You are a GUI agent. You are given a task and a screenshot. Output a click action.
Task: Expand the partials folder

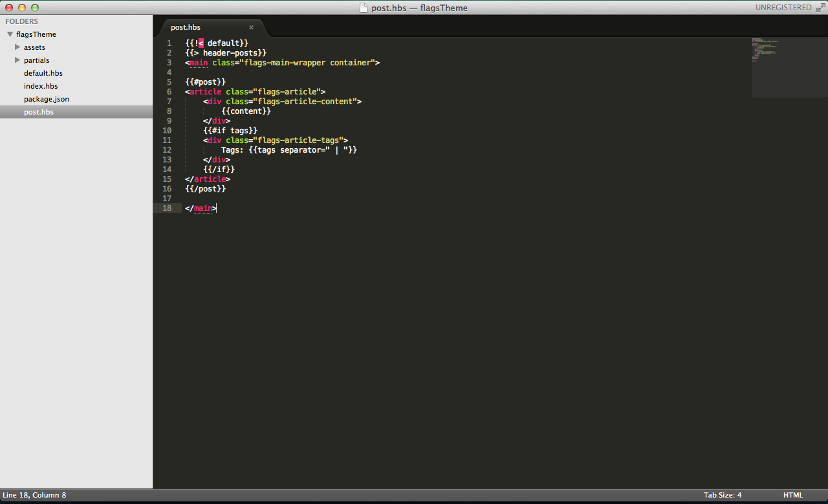pos(17,60)
